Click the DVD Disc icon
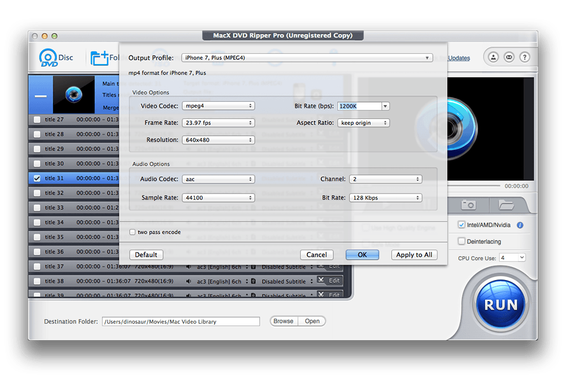The image size is (566, 392). tap(49, 58)
